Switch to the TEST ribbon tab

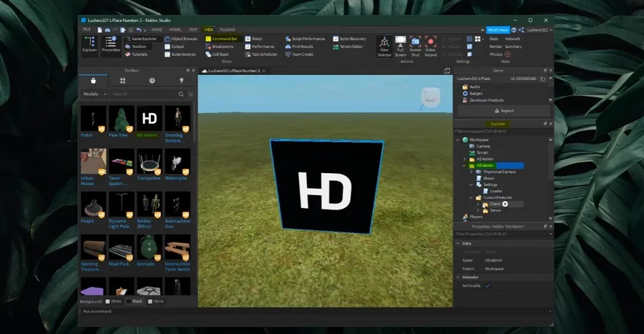[193, 29]
